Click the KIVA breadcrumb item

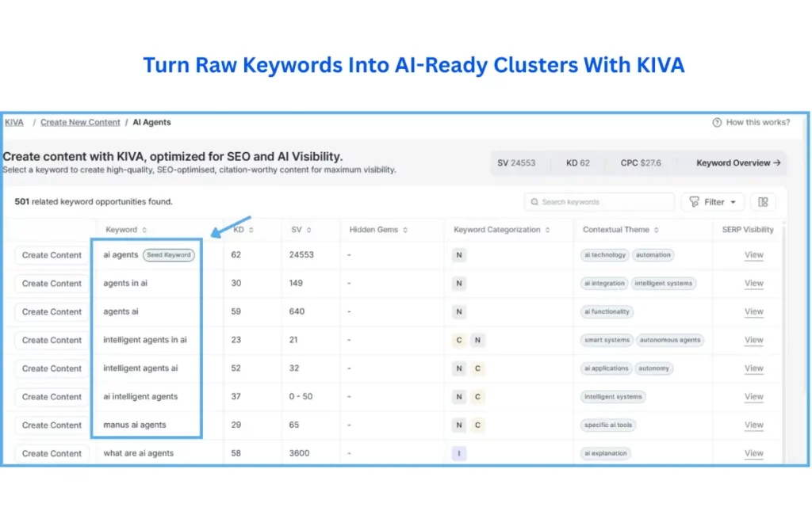14,122
